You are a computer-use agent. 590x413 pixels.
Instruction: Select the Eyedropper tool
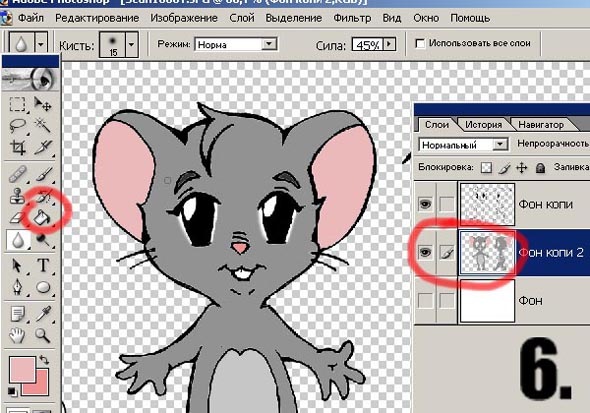tap(43, 313)
